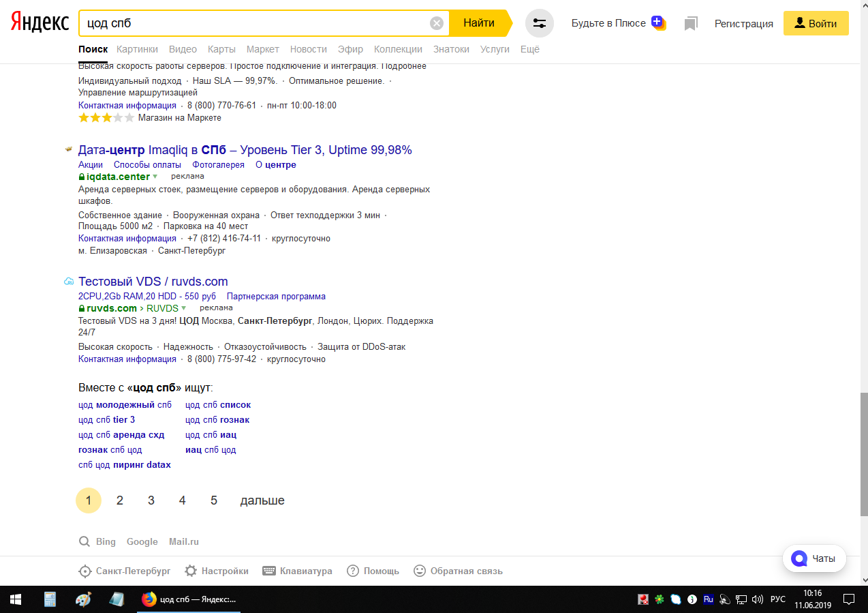868x613 pixels.
Task: Switch to the Услуги tab
Action: (495, 49)
